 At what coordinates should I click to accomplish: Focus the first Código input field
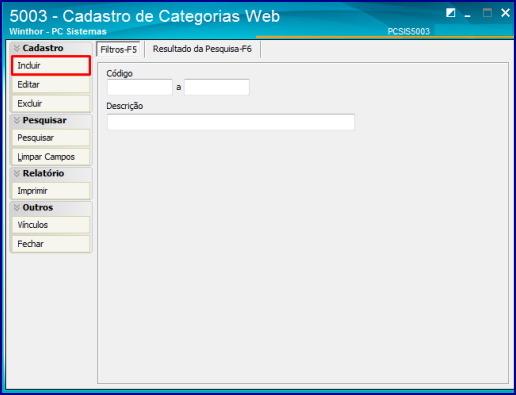coord(140,87)
